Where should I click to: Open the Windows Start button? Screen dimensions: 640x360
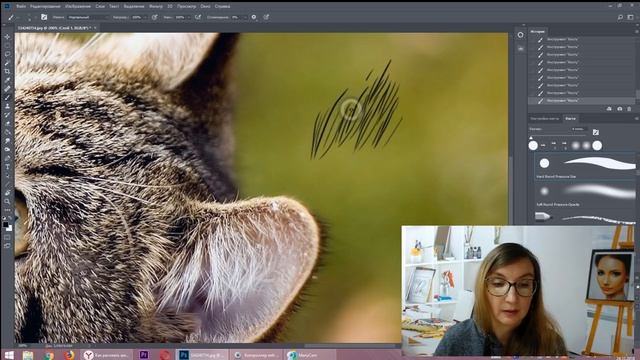click(x=9, y=355)
